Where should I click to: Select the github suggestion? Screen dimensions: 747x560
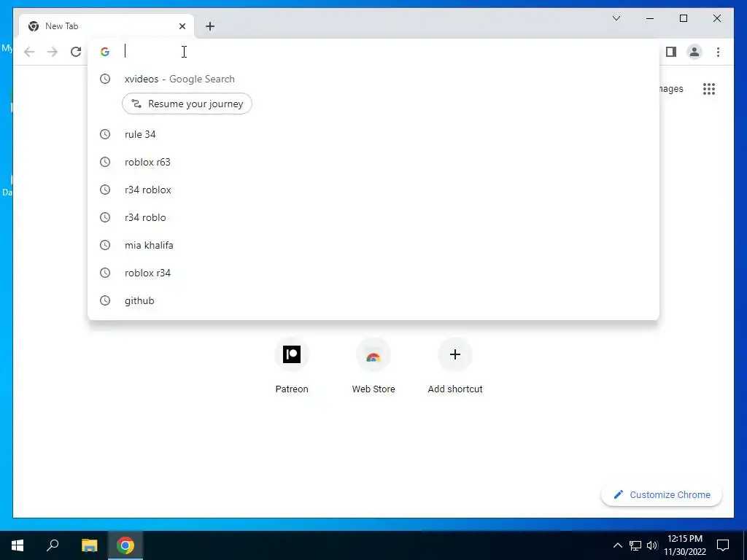coord(373,300)
